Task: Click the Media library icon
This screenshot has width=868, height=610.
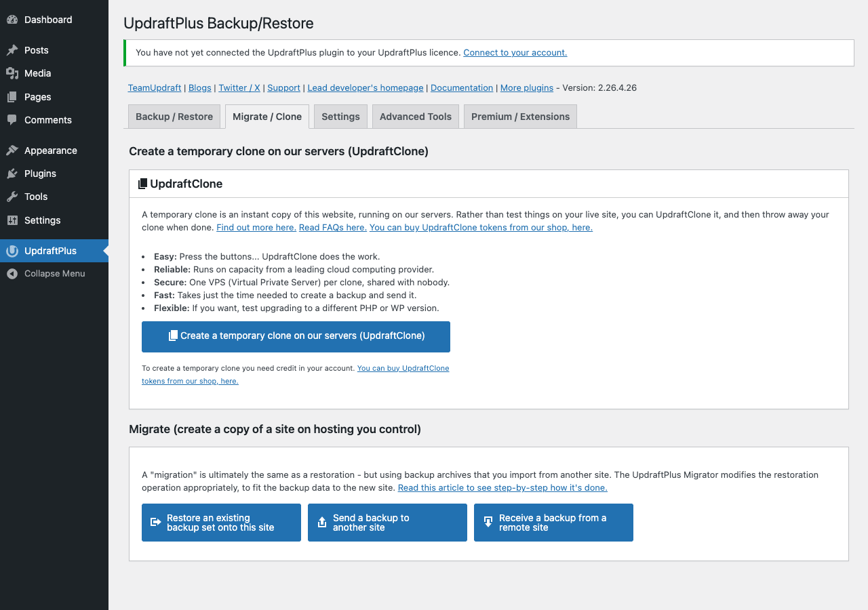Action: point(12,73)
